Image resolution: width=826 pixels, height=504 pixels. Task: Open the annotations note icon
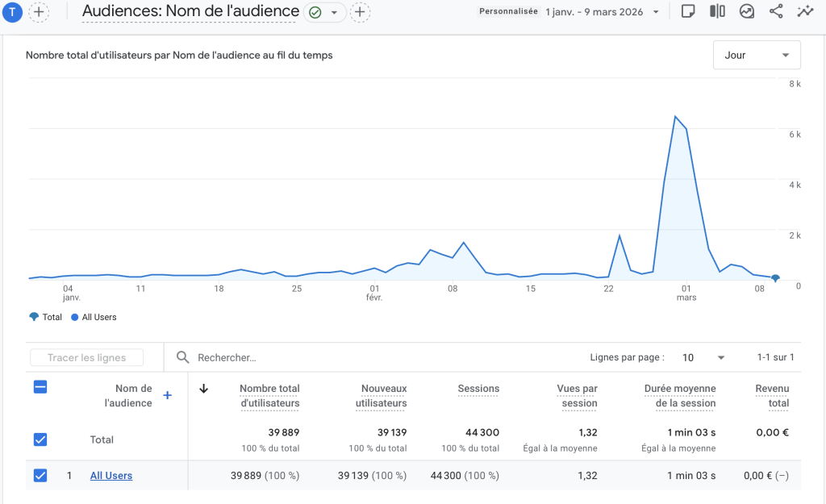click(687, 11)
